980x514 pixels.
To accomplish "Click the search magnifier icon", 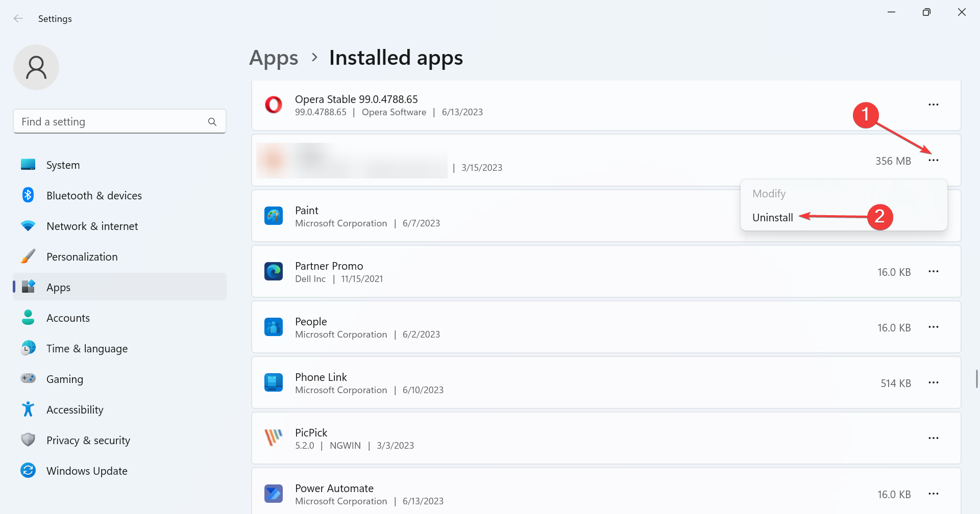I will 212,122.
